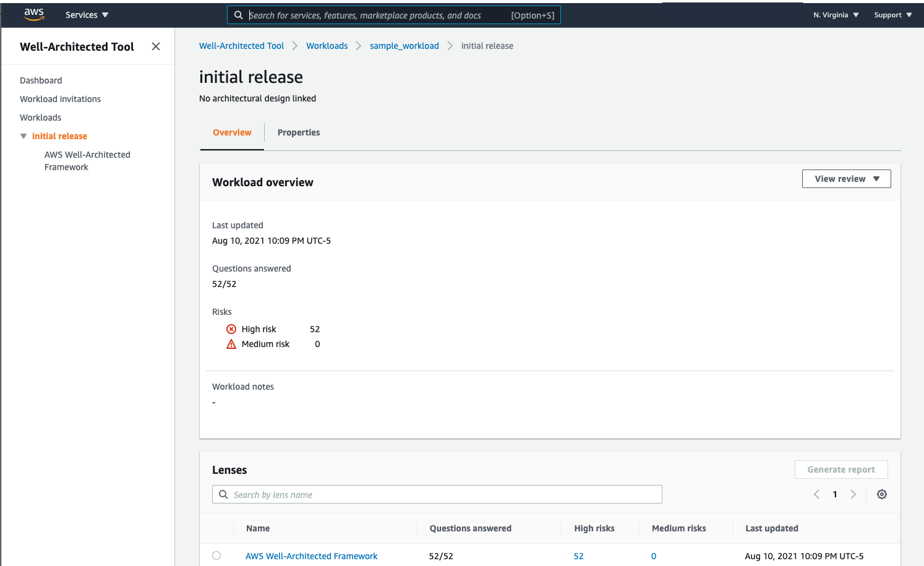
Task: Go to previous lenses page arrow
Action: (816, 494)
